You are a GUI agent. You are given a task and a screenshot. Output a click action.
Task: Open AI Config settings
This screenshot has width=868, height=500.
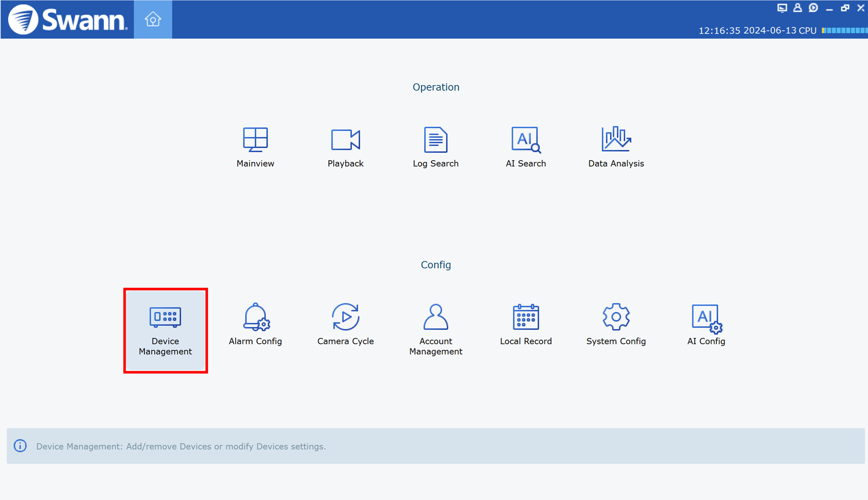coord(706,325)
